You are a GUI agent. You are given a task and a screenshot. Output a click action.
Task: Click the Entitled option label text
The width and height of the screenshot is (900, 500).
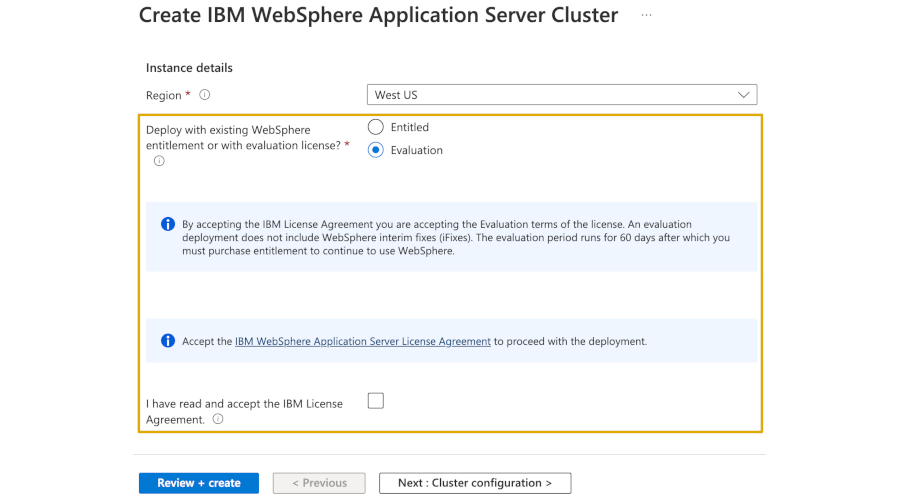coord(410,127)
